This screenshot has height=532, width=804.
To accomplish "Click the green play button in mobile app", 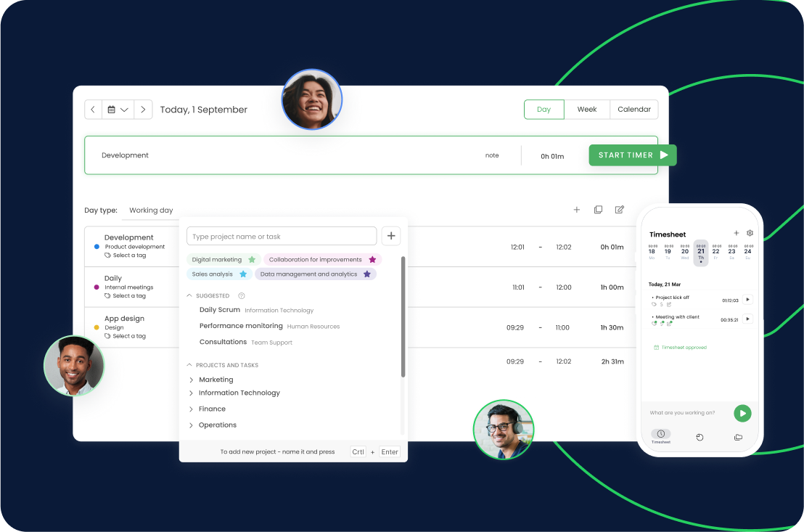I will (742, 413).
